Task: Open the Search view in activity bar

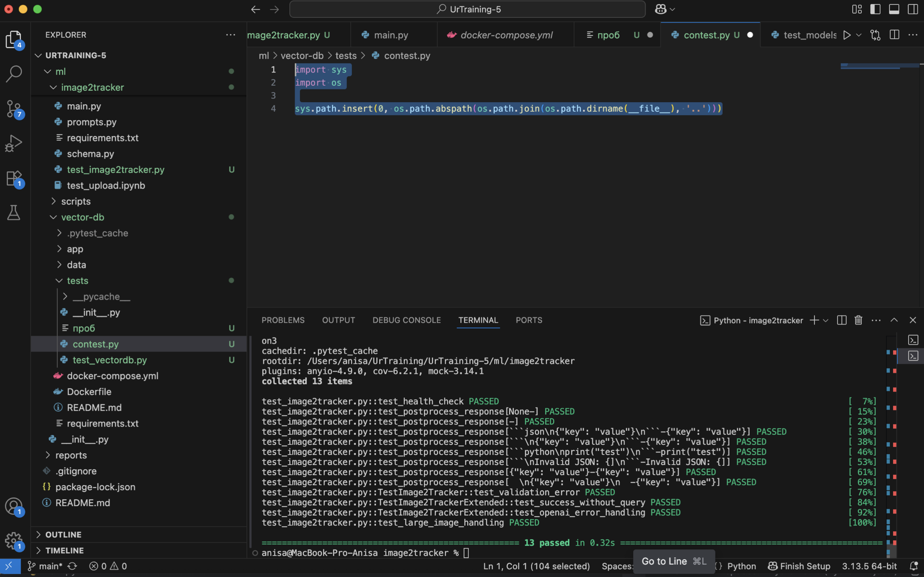Action: [14, 74]
